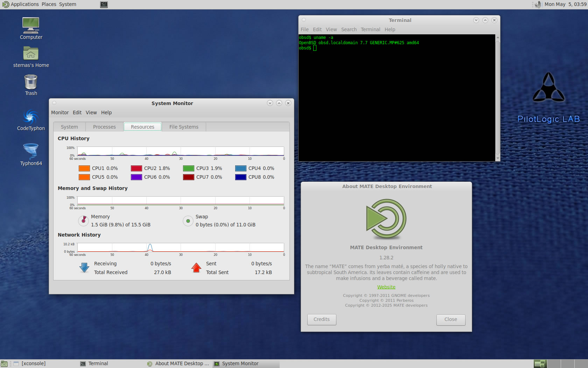Open the Website link in About dialog
The height and width of the screenshot is (368, 588).
tap(386, 287)
